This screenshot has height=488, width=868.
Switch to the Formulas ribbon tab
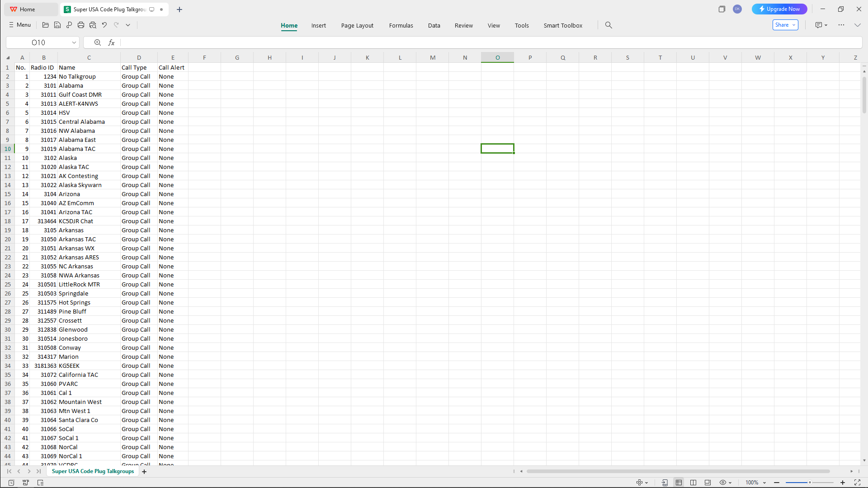(x=401, y=25)
